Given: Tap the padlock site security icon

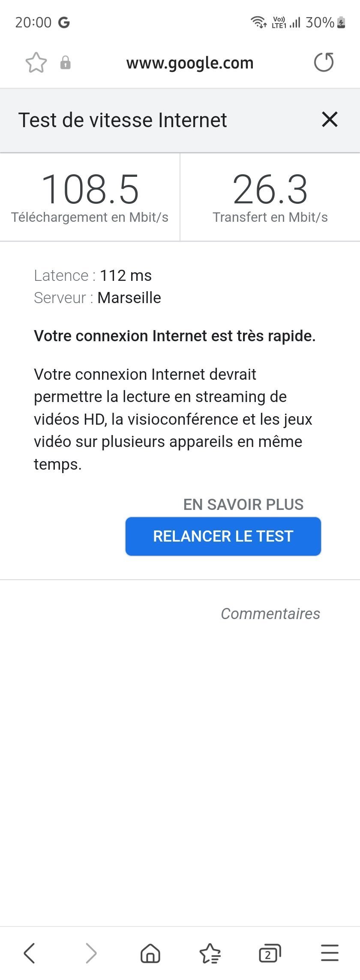Looking at the screenshot, I should (x=65, y=63).
